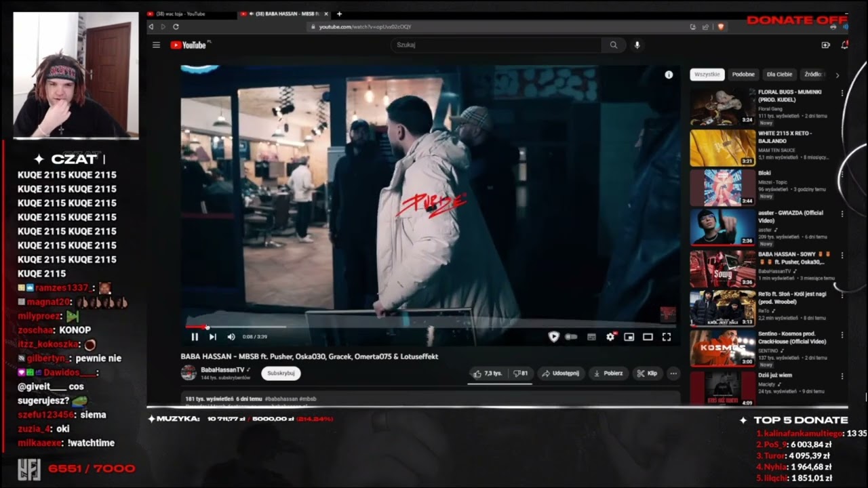Open the YouTube guide hamburger menu
This screenshot has width=868, height=488.
pyautogui.click(x=156, y=45)
